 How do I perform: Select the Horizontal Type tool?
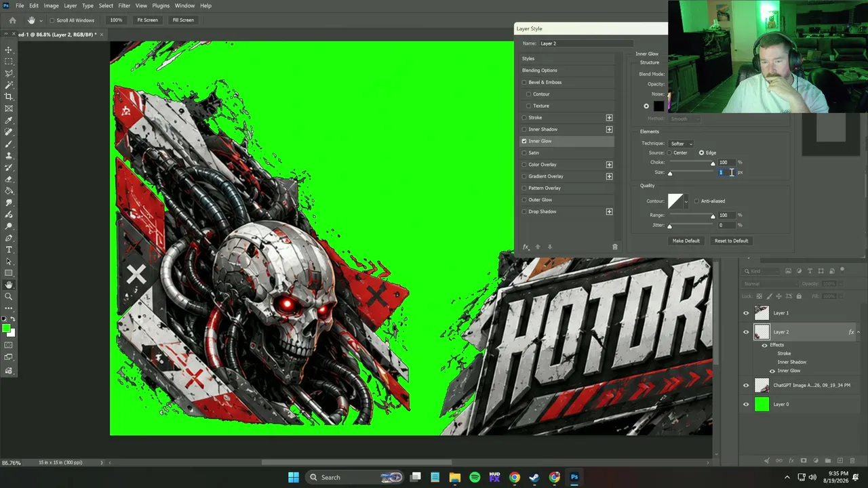[x=9, y=249]
